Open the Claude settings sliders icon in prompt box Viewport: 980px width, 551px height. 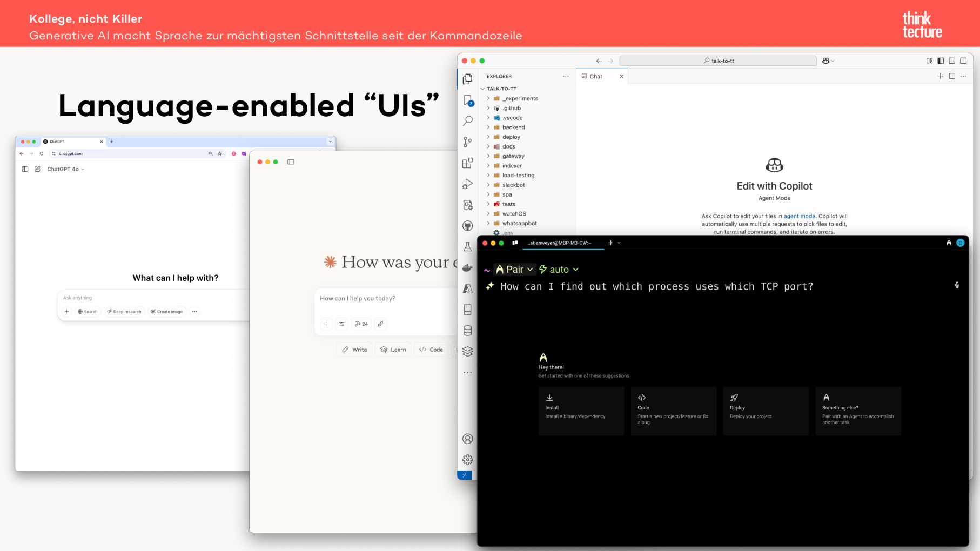tap(341, 324)
